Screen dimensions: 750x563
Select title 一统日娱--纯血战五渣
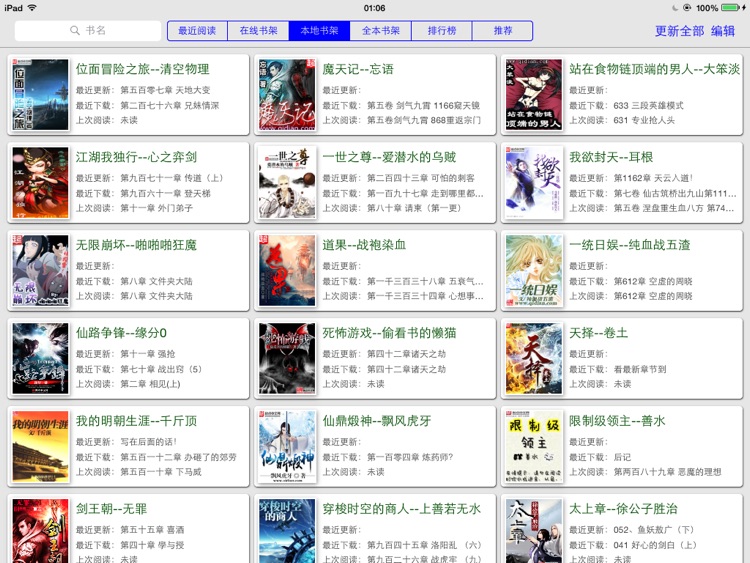tap(629, 245)
